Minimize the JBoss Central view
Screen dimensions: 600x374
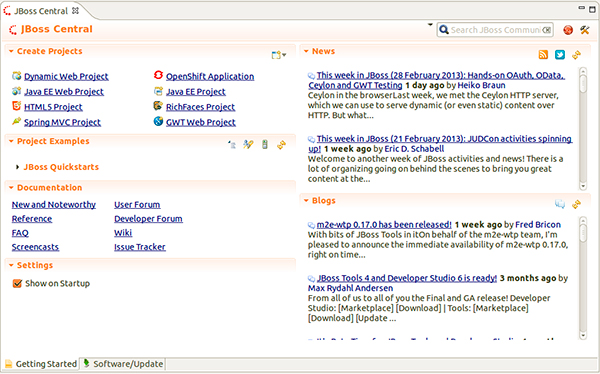click(582, 8)
